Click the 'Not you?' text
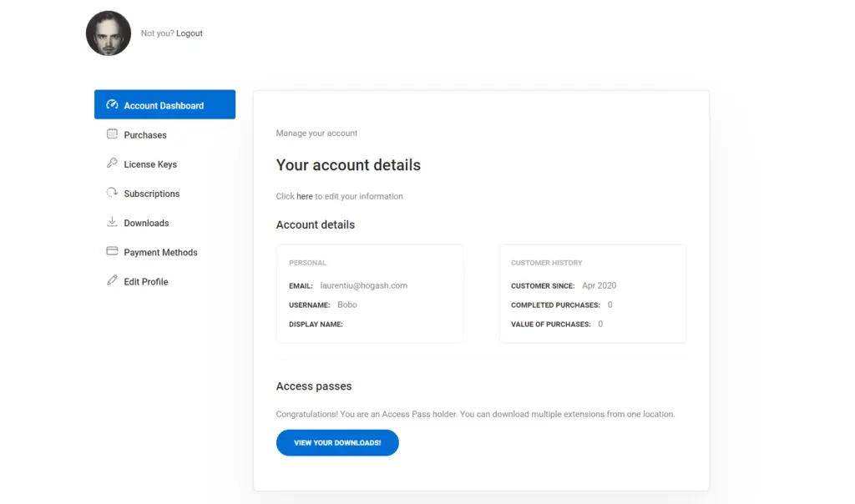 tap(157, 33)
